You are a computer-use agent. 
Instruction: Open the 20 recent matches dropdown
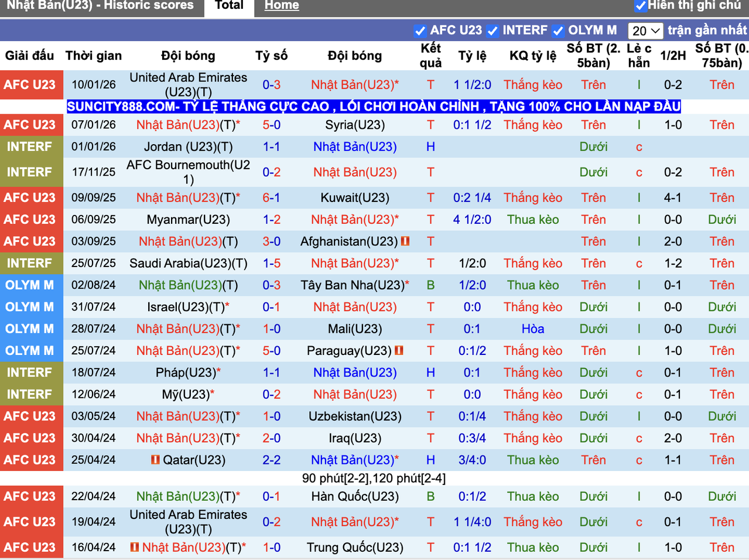pos(645,30)
